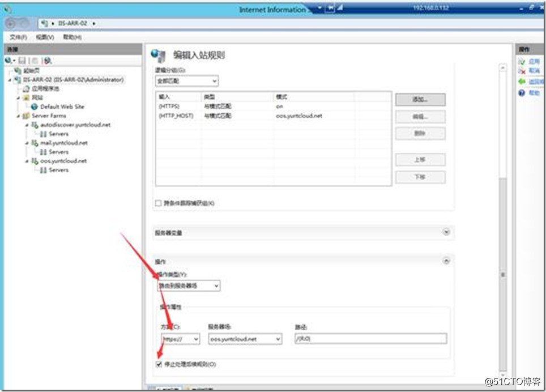Collapse the mail.yuntcloud.net node arrow
546x392 pixels.
point(27,143)
